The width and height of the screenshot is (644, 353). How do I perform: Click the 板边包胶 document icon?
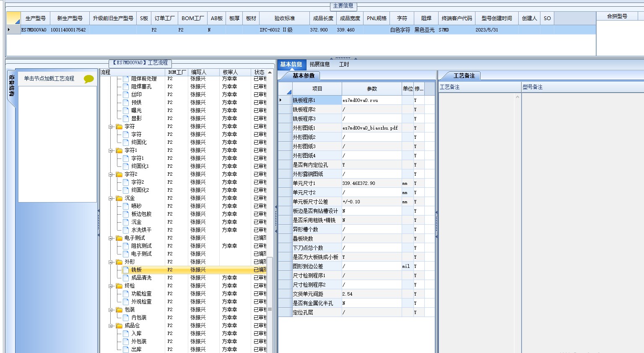click(x=126, y=214)
